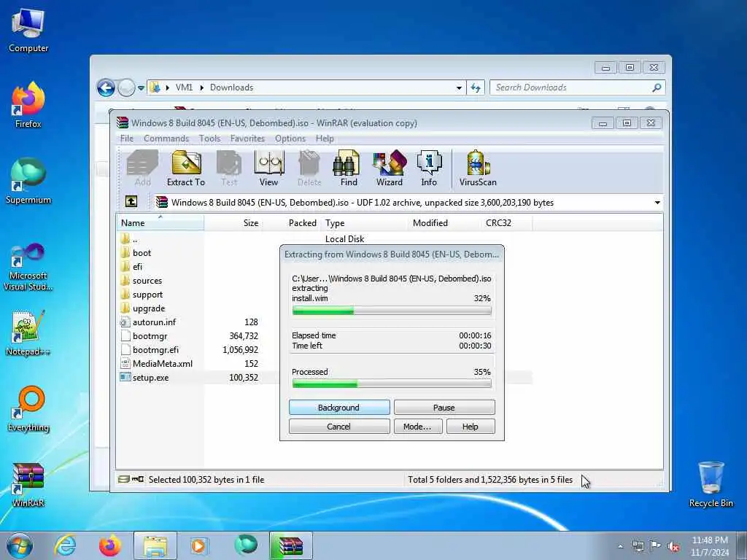Open the File menu in WinRAR
The image size is (747, 560).
click(127, 139)
